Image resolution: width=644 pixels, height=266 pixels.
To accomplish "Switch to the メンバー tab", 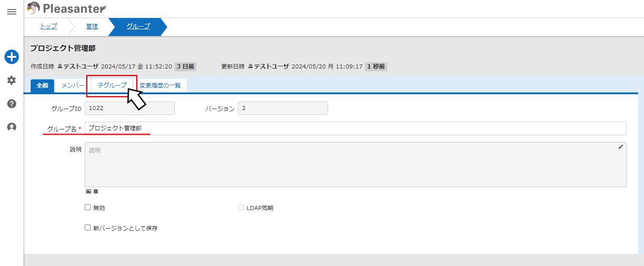I will [x=73, y=86].
